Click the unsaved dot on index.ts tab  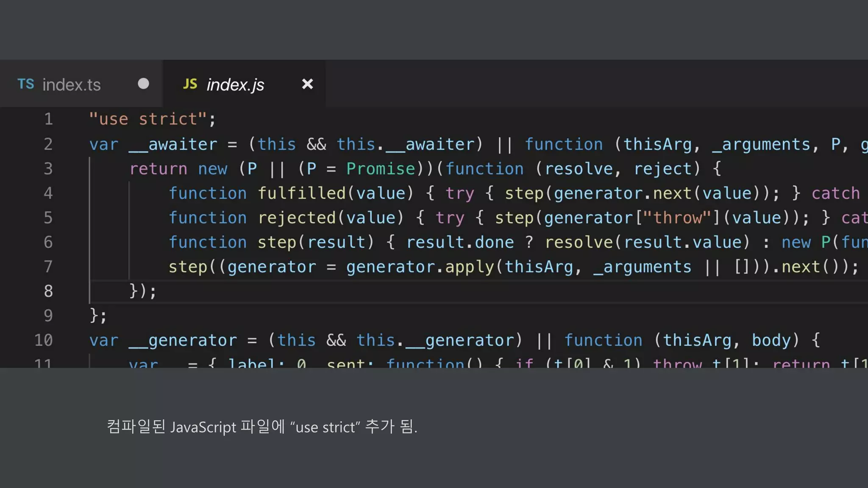pos(143,83)
